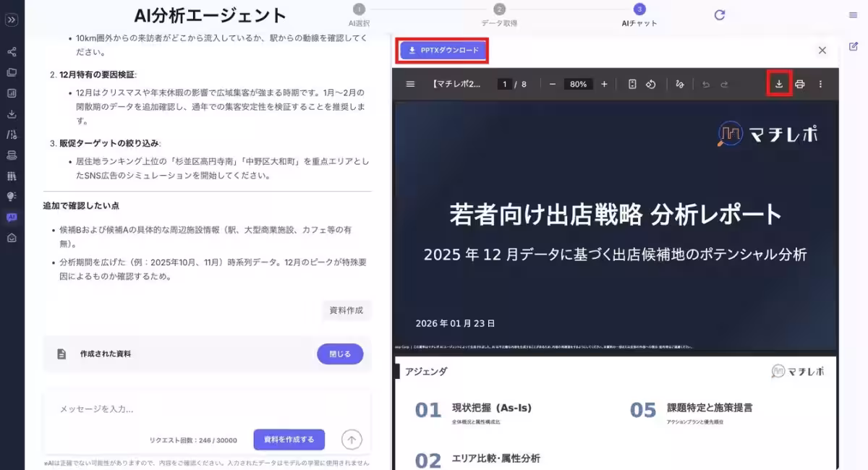The width and height of the screenshot is (868, 470).
Task: Open the annotation pen tool in PDF viewer
Action: pos(679,84)
